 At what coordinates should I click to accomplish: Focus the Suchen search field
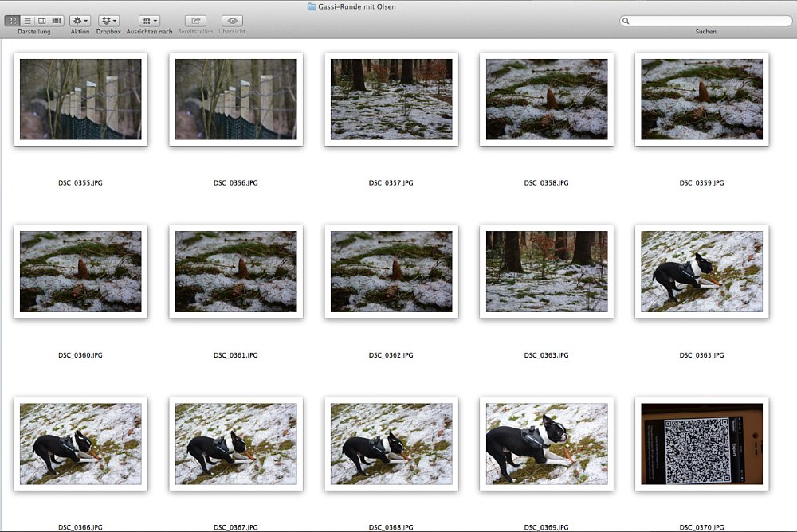pyautogui.click(x=705, y=21)
